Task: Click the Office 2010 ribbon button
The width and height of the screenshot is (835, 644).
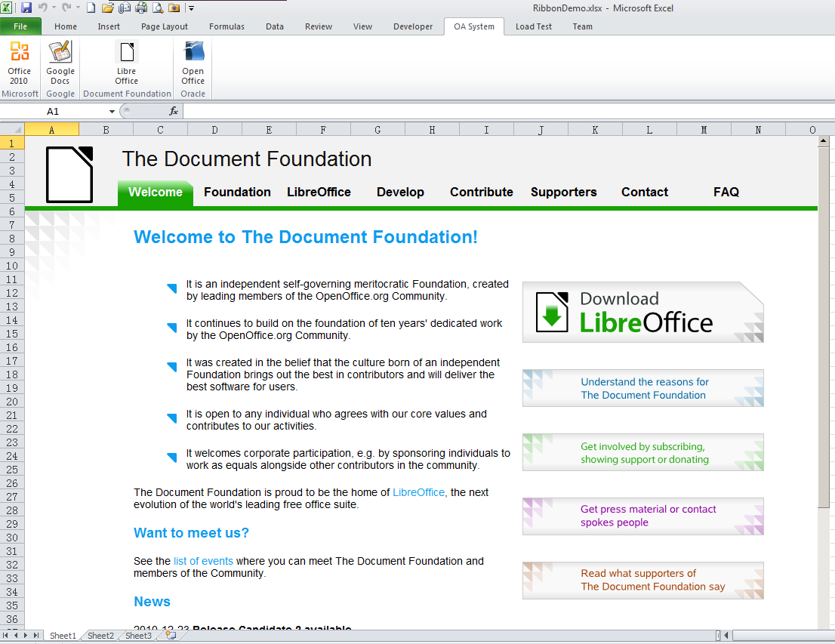Action: coord(19,63)
